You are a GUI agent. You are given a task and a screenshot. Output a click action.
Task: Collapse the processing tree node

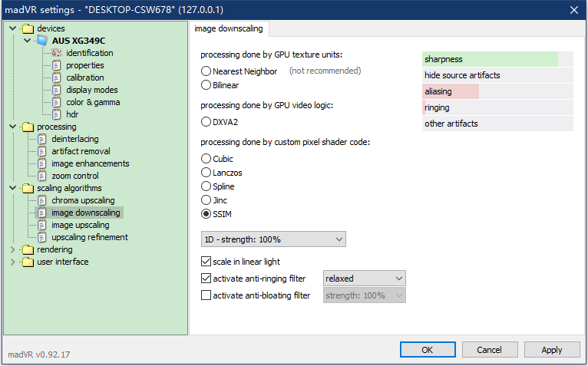pos(13,127)
